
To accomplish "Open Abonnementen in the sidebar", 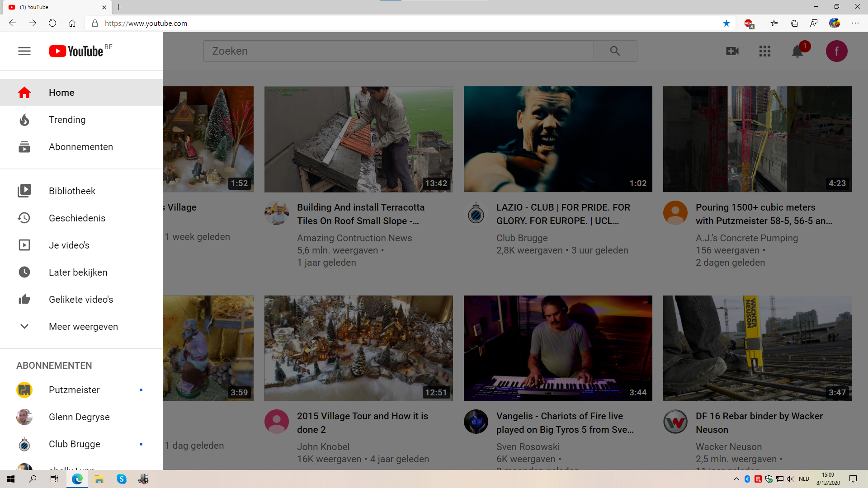I will 80,147.
